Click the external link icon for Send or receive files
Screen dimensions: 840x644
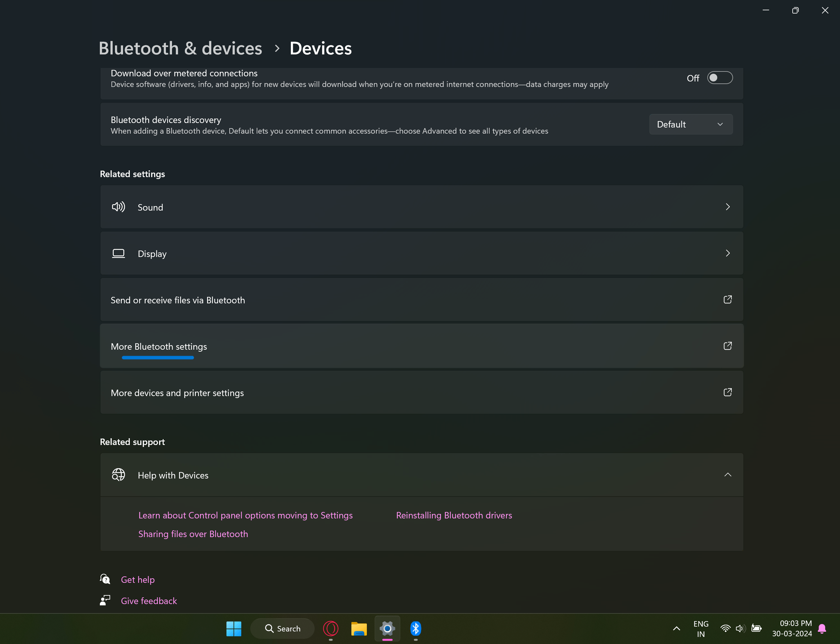(727, 299)
